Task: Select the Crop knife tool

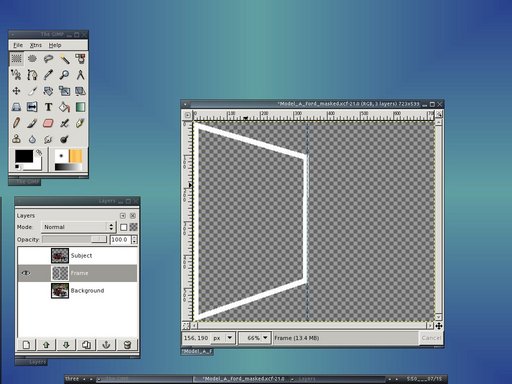Action: [32, 91]
